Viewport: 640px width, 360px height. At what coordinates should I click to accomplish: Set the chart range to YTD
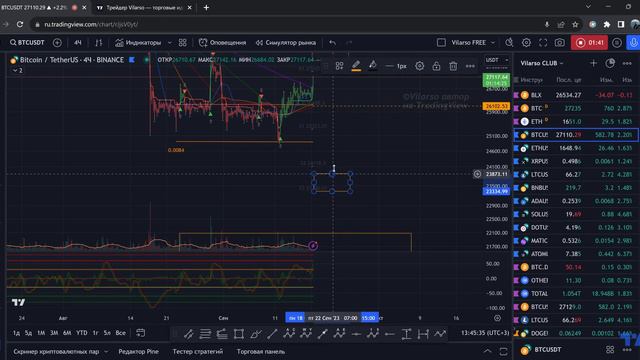[x=82, y=333]
